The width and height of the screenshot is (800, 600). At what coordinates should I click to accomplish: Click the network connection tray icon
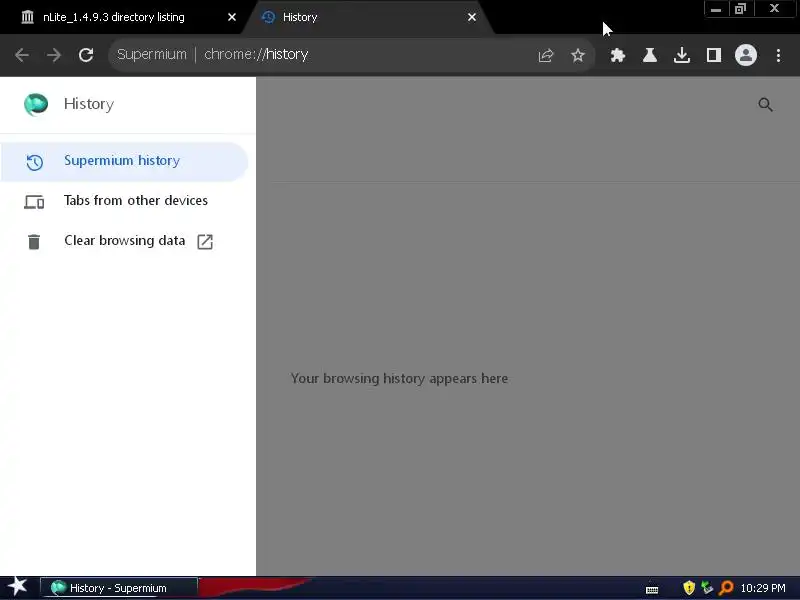pos(707,588)
